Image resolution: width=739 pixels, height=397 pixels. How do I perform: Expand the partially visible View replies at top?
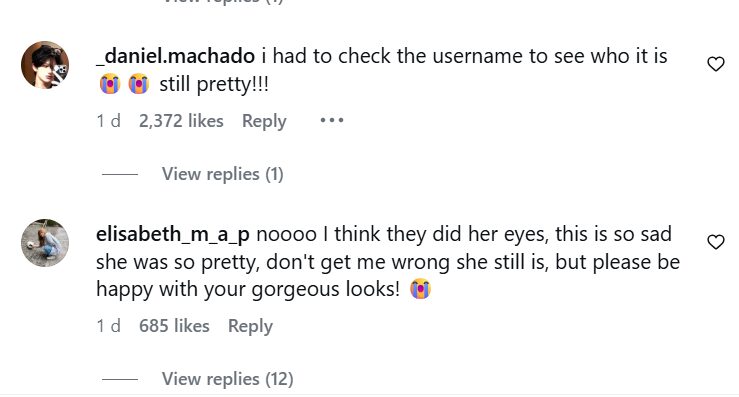point(222,2)
